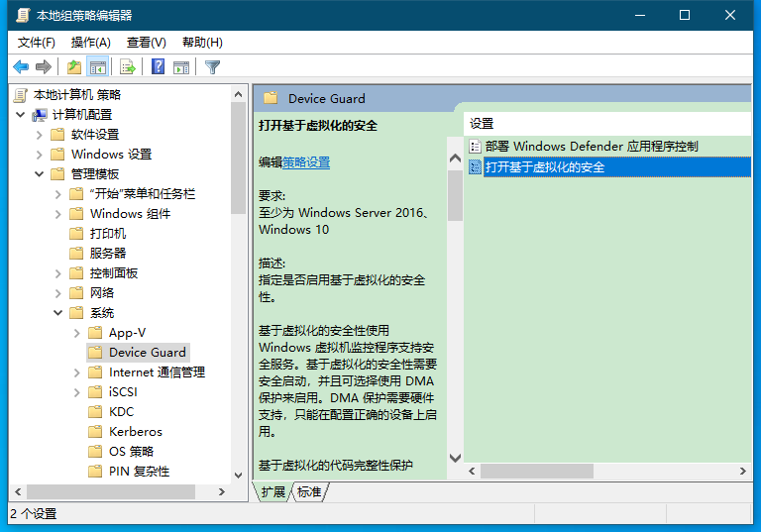Select the 本地计算机 策略 root node

pos(77,95)
